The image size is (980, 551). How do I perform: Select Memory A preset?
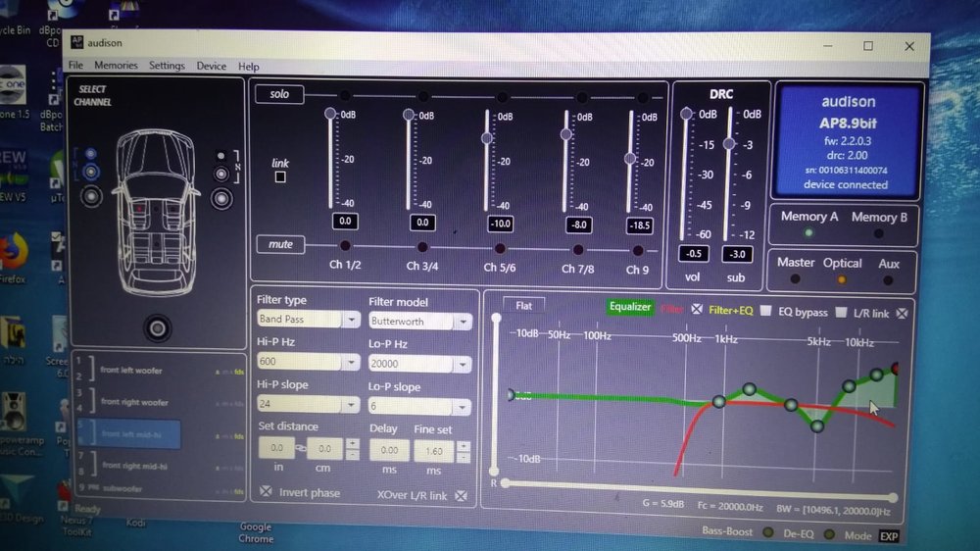[x=808, y=232]
